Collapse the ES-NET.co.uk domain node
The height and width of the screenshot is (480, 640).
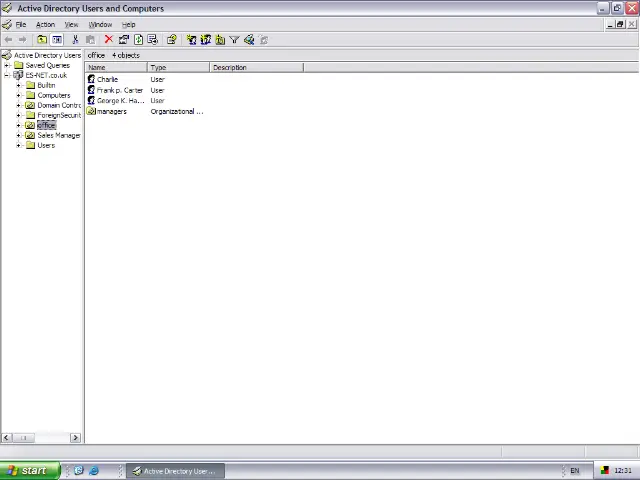7,75
